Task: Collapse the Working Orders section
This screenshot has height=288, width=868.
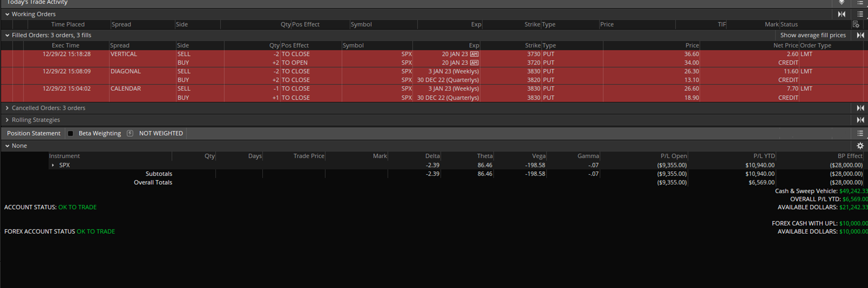Action: (x=7, y=14)
